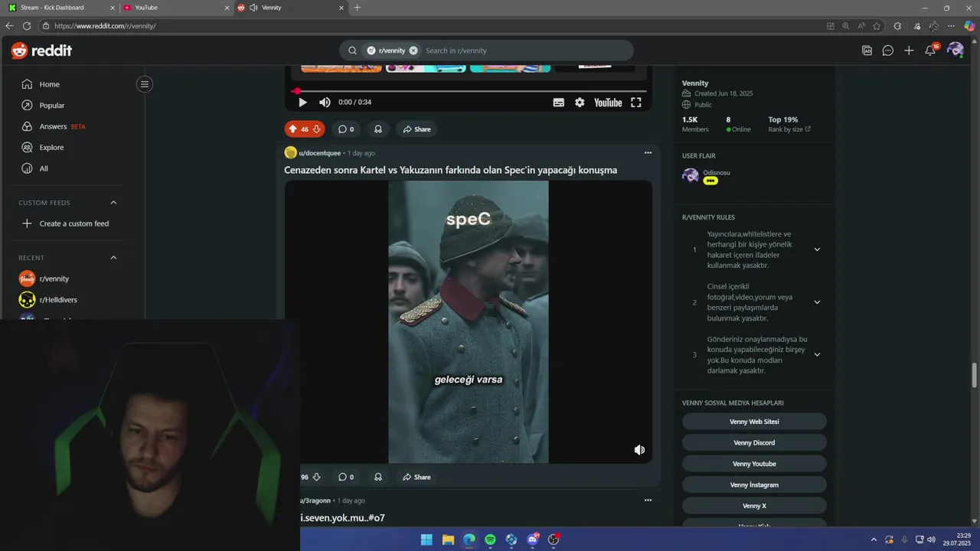980x551 pixels.
Task: Open options menu for u/3ragonn's post
Action: [x=648, y=500]
